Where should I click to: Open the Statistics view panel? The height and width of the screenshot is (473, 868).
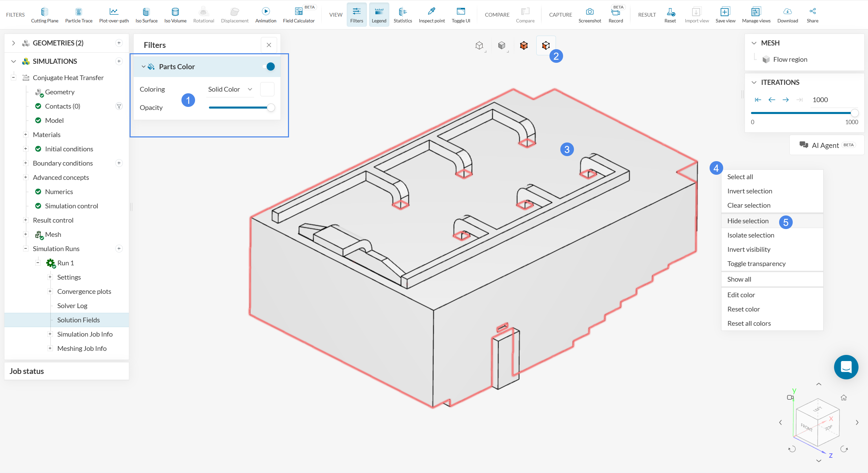click(403, 15)
